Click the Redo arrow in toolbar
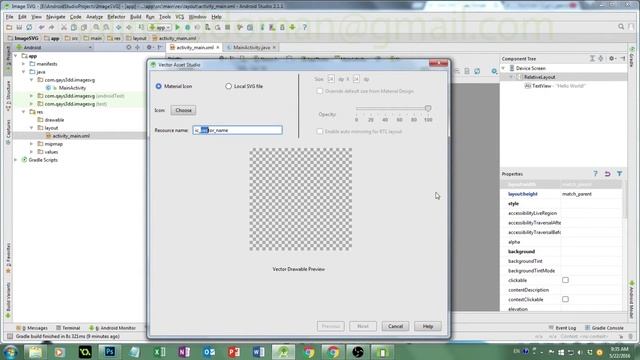 pyautogui.click(x=52, y=27)
